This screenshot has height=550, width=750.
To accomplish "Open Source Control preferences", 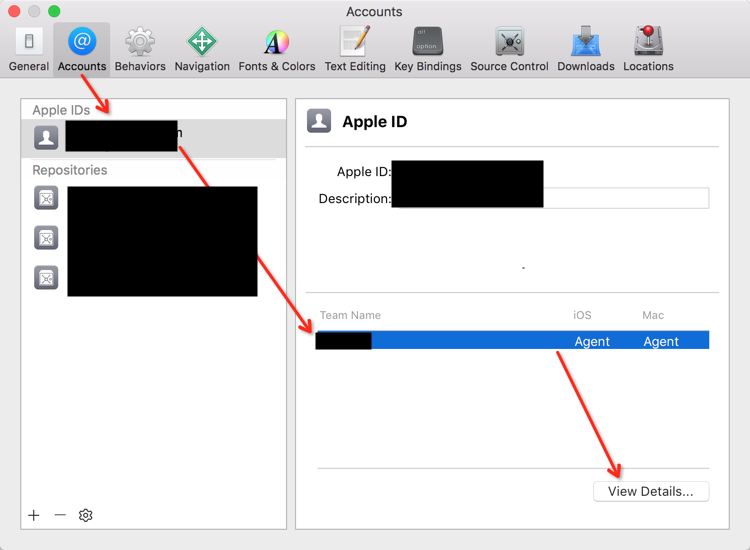I will click(x=509, y=49).
